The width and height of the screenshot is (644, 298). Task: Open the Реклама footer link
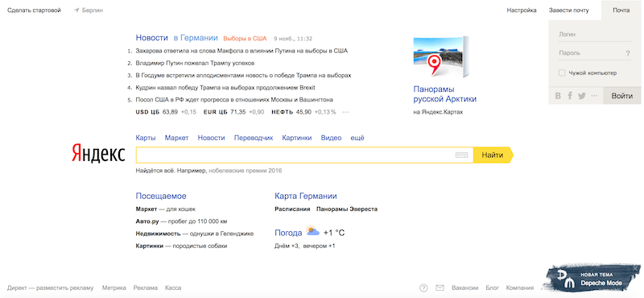tap(146, 288)
